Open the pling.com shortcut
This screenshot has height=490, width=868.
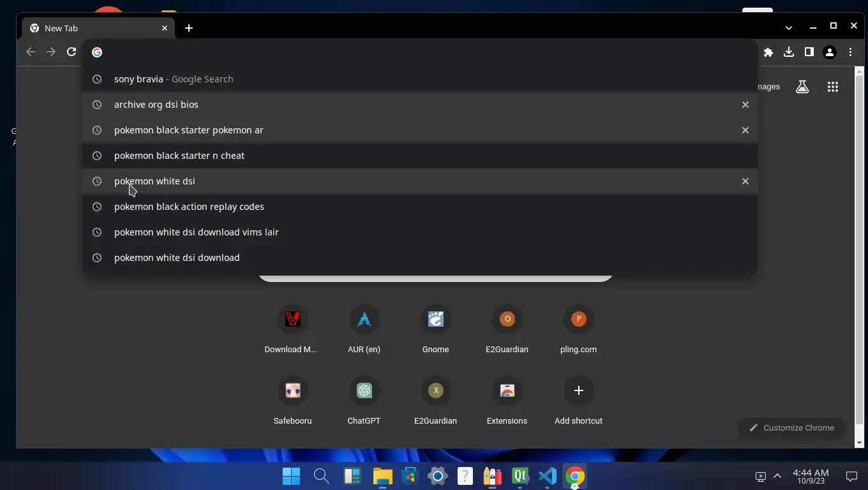578,329
